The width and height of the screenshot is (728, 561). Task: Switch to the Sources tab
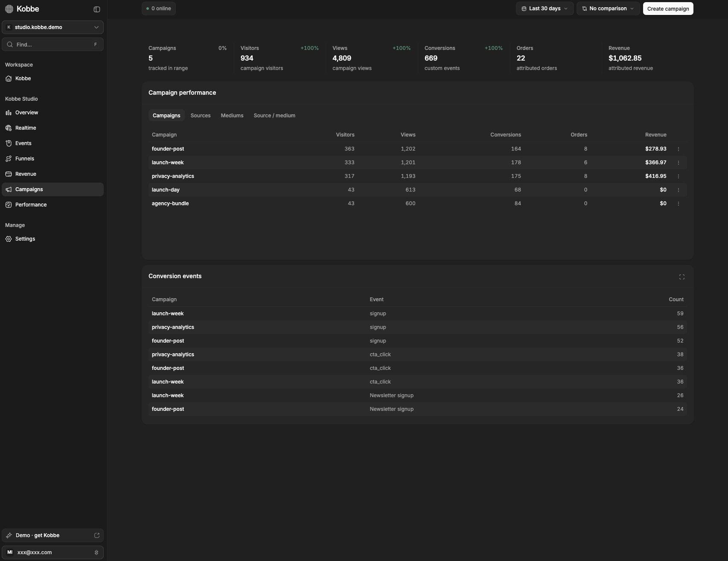point(201,116)
